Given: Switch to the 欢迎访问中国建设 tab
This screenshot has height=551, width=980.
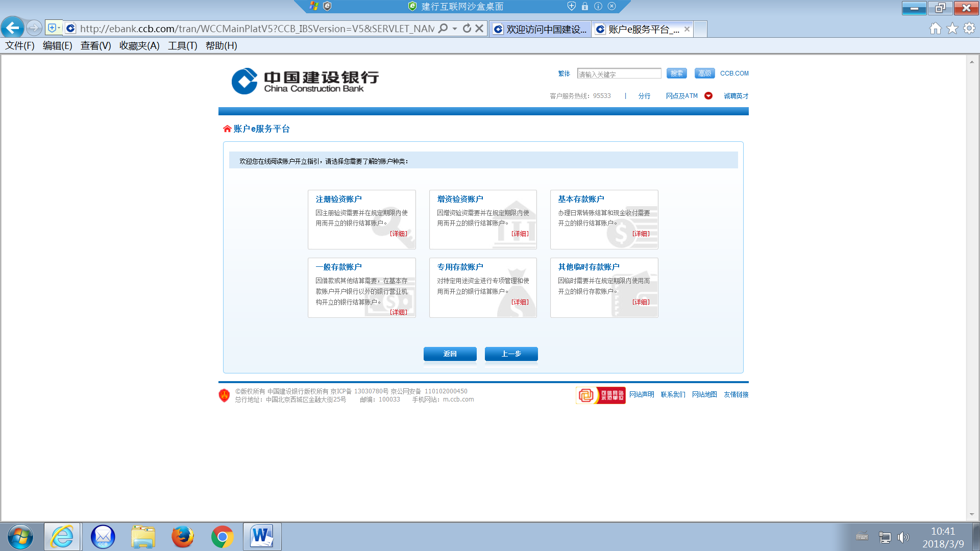Looking at the screenshot, I should pos(540,30).
